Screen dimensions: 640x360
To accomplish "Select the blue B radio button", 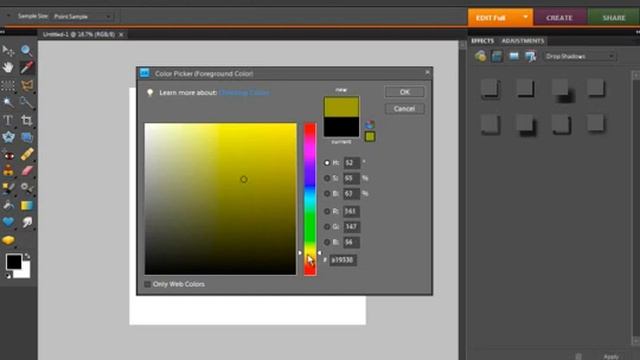I will click(x=327, y=242).
